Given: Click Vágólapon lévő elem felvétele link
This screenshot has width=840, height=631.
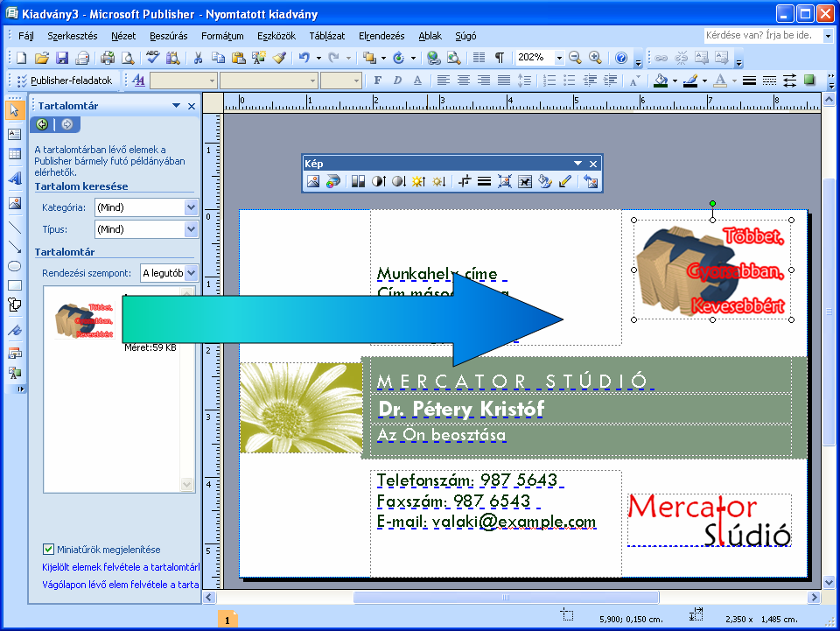Looking at the screenshot, I should (121, 585).
